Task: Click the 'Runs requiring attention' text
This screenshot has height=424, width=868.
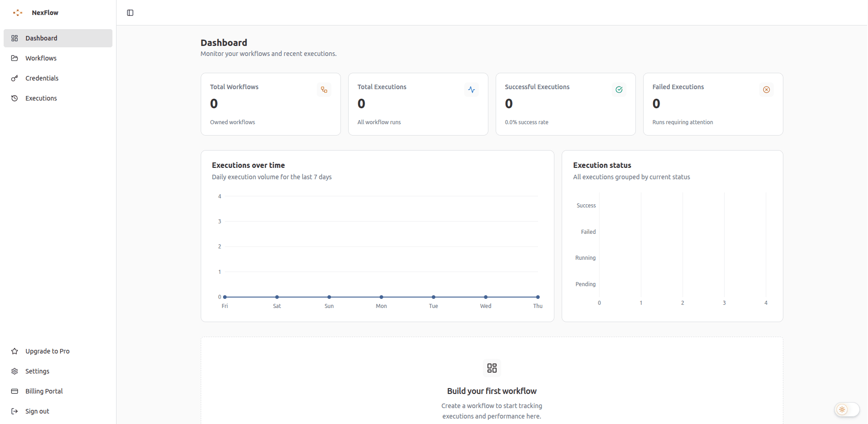Action: pyautogui.click(x=683, y=122)
